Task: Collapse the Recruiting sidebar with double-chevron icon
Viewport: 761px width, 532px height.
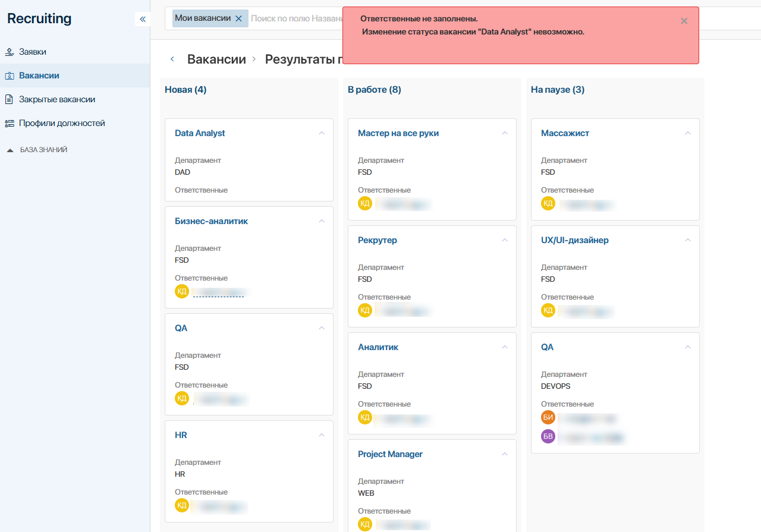Action: coord(143,20)
